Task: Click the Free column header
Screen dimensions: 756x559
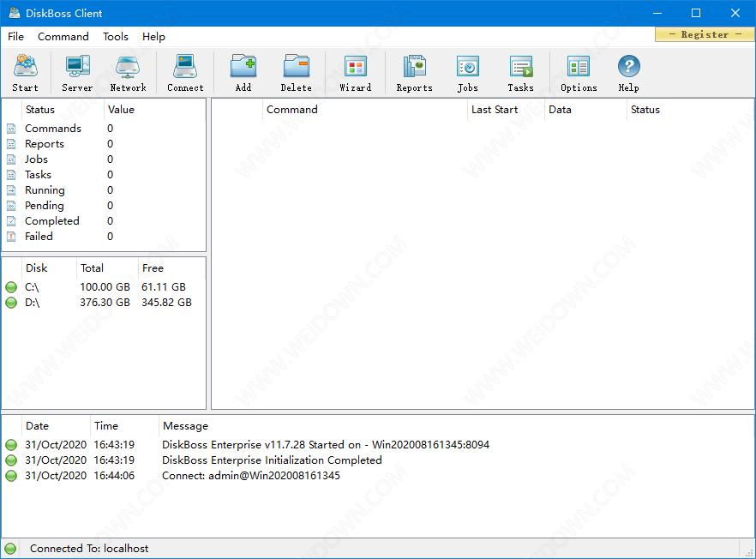Action: pos(171,268)
